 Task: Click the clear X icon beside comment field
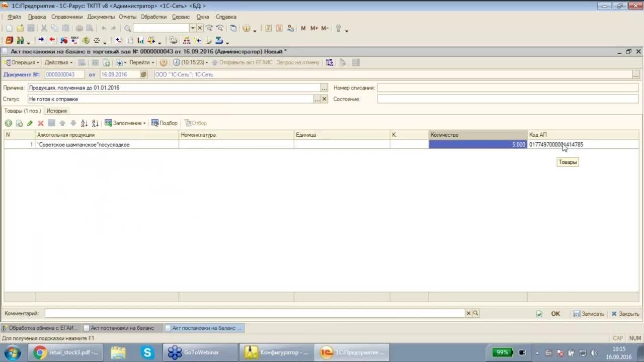click(x=468, y=313)
